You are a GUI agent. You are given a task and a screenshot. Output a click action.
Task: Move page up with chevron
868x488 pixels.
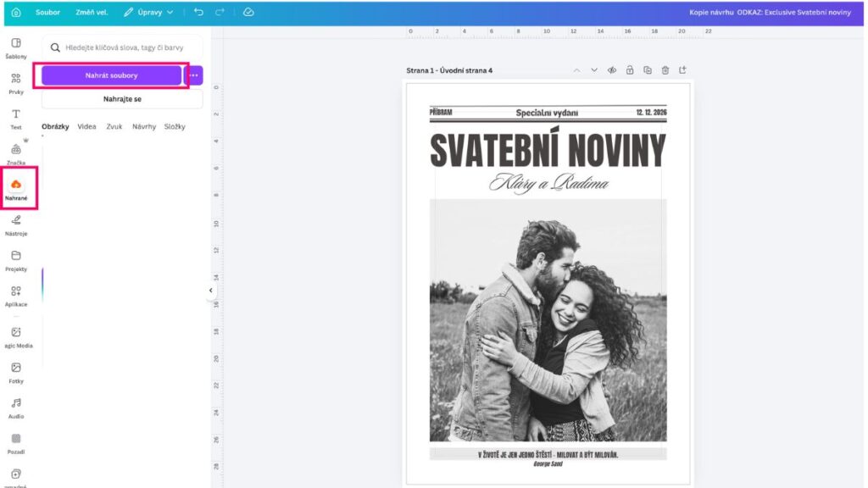(576, 70)
